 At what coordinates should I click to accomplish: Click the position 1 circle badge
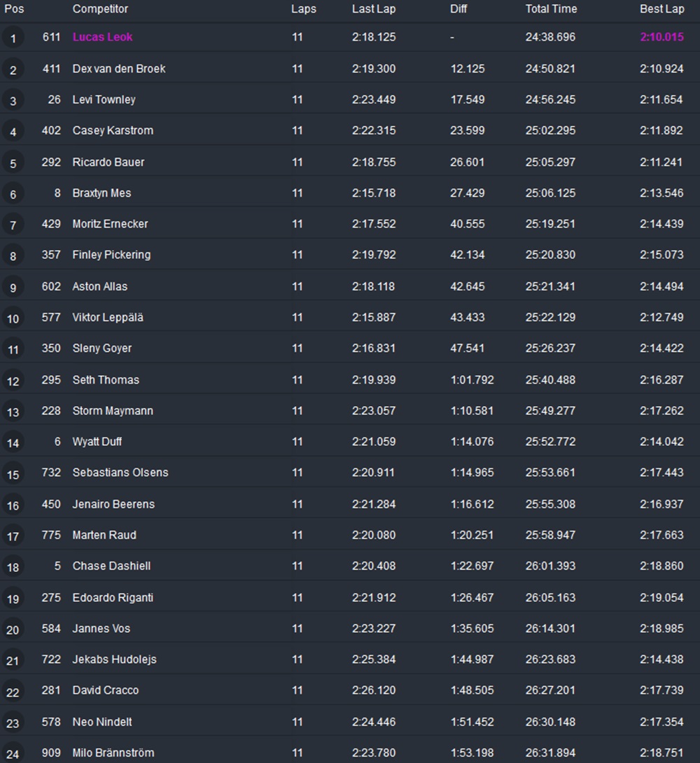pyautogui.click(x=13, y=38)
